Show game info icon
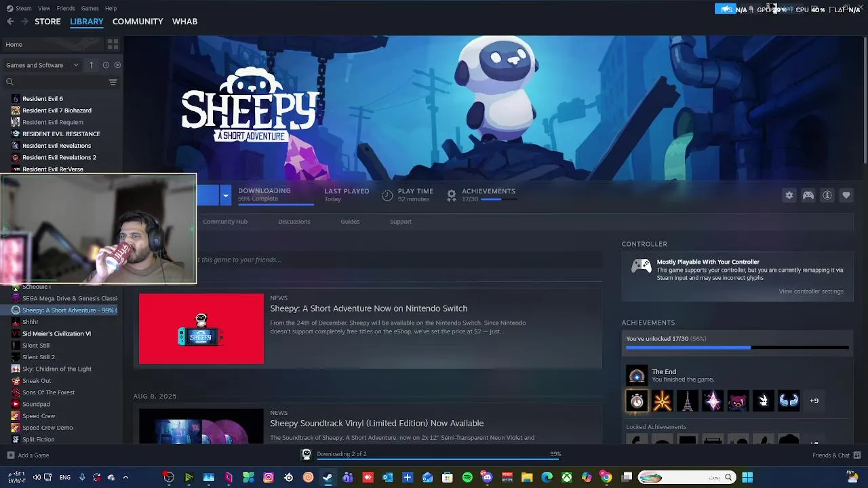Screen dimensions: 868x488 (x=827, y=195)
